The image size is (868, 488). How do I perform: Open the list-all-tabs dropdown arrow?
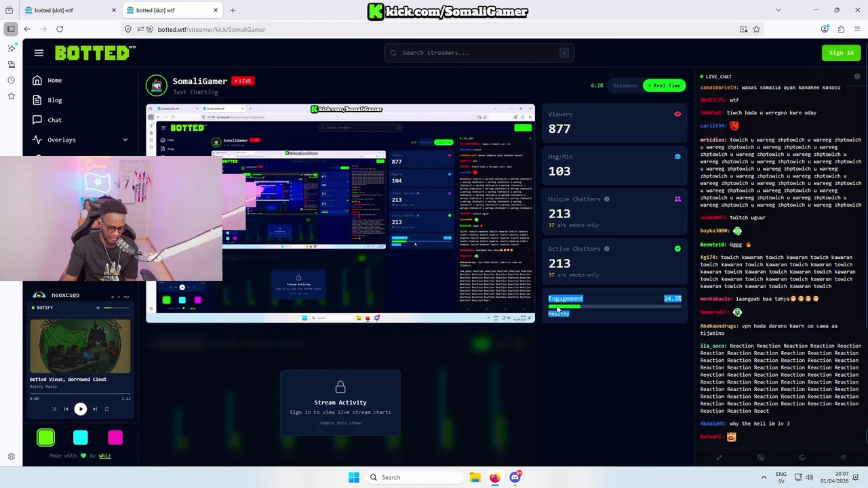tap(778, 10)
